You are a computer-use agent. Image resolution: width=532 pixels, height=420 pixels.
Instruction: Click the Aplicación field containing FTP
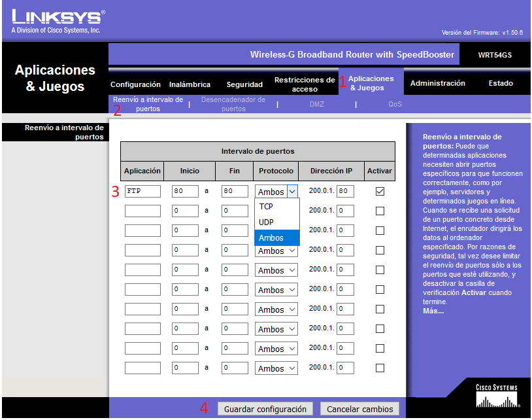[x=142, y=191]
